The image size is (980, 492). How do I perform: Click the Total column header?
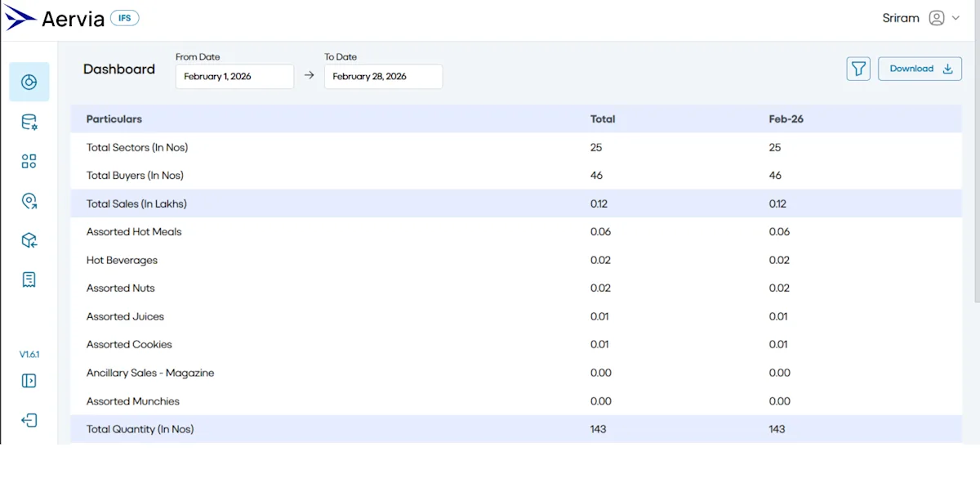point(603,119)
